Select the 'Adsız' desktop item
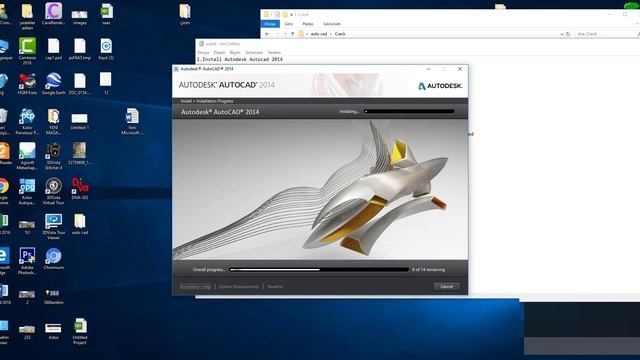640x360 pixels. coord(53,331)
